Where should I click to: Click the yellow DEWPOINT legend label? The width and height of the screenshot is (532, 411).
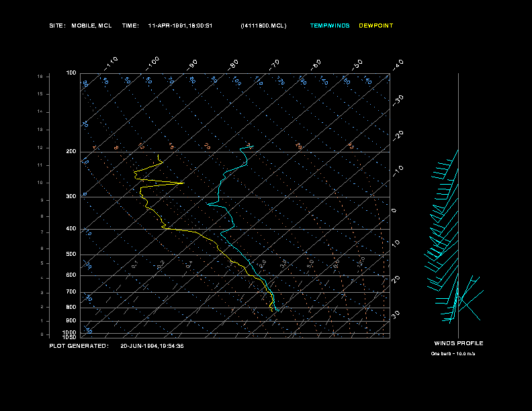pos(376,26)
